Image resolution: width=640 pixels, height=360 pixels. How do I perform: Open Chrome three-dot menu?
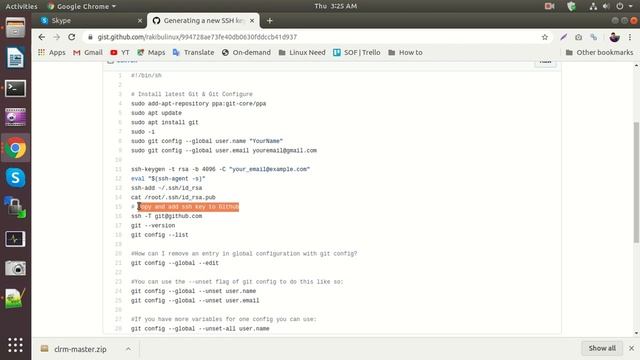pyautogui.click(x=630, y=37)
